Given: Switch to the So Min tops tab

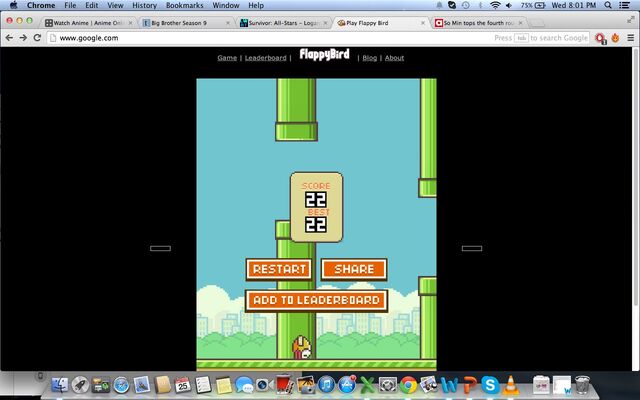Looking at the screenshot, I should [478, 23].
